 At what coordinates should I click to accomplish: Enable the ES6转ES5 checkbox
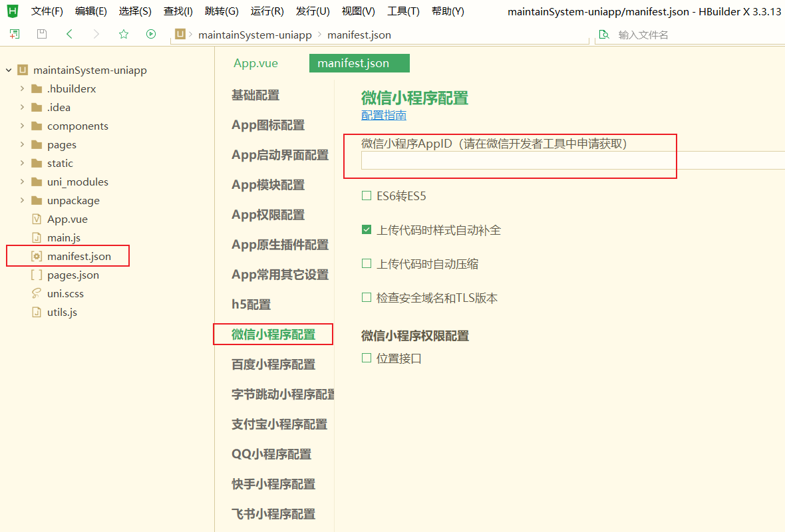[x=366, y=196]
